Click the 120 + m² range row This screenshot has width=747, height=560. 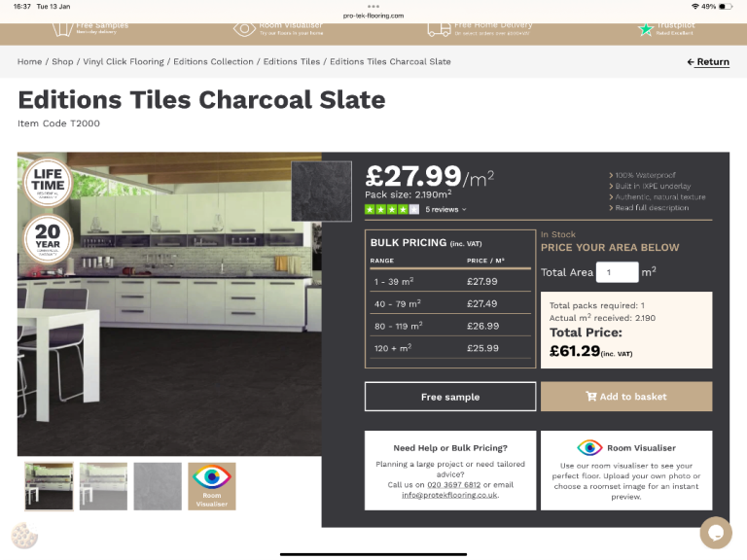point(450,348)
